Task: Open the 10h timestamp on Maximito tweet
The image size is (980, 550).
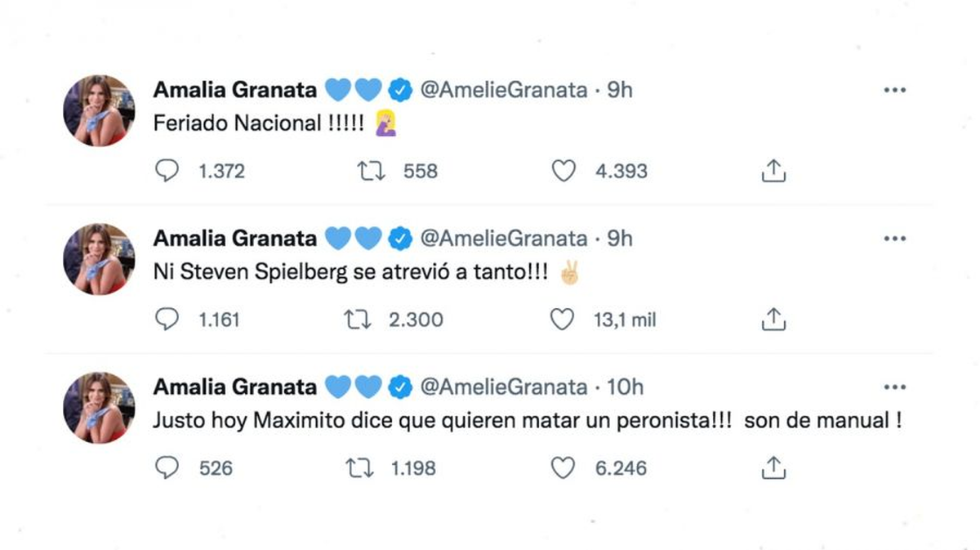Action: pyautogui.click(x=625, y=387)
